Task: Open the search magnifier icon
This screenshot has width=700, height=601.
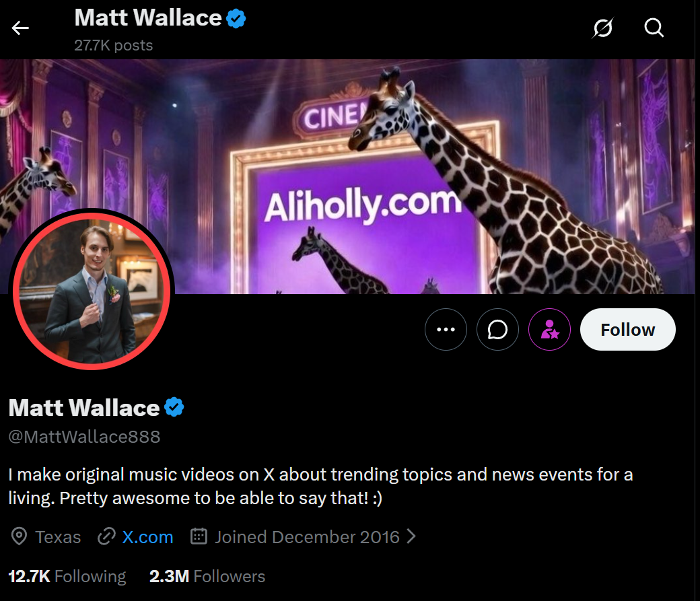Action: (x=654, y=28)
